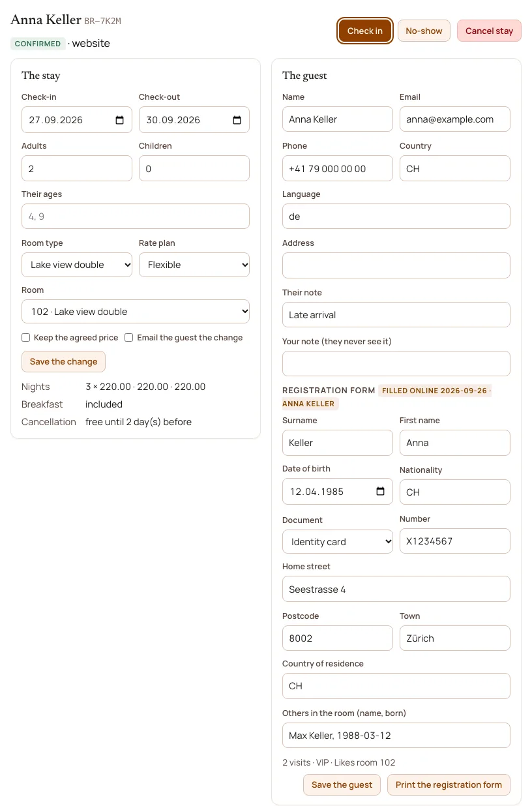Click the '2 visits · VIP · Likes room 102' text
The width and height of the screenshot is (532, 806).
tap(338, 762)
